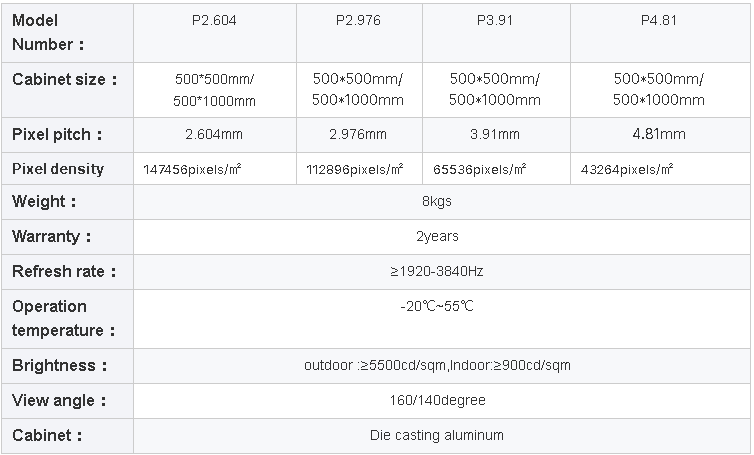Select the Cabinet size row label
Image resolution: width=754 pixels, height=455 pixels.
point(65,79)
